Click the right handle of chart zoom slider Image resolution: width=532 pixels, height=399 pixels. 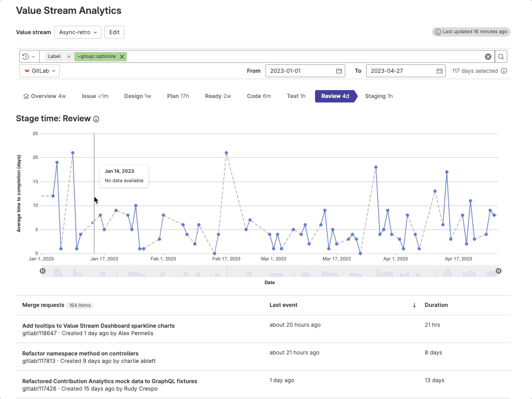(498, 271)
